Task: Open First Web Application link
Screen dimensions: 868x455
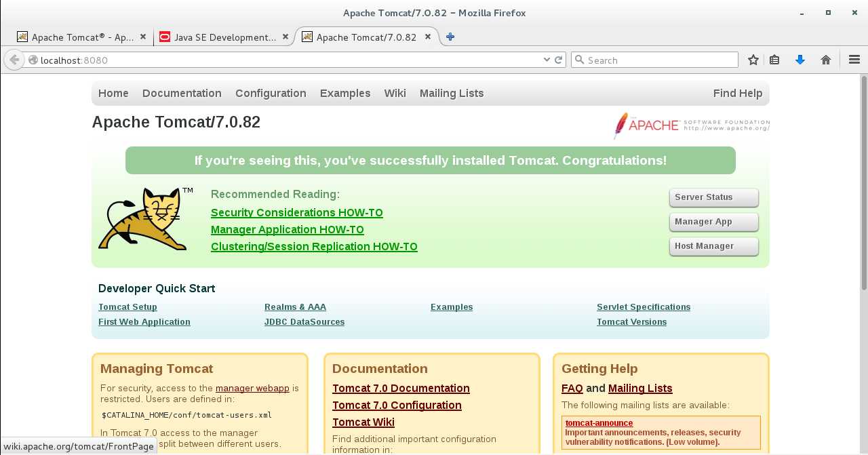Action: tap(144, 322)
